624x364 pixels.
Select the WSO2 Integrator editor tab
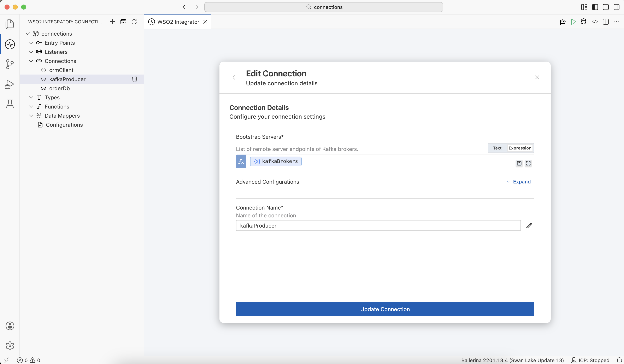178,22
